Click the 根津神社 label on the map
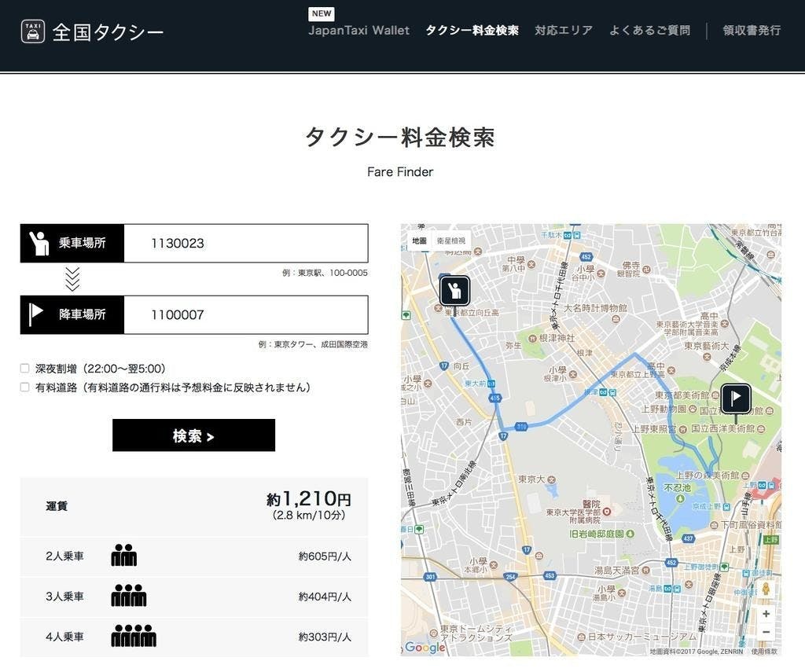Screen dimensions: 805x672 (x=557, y=338)
